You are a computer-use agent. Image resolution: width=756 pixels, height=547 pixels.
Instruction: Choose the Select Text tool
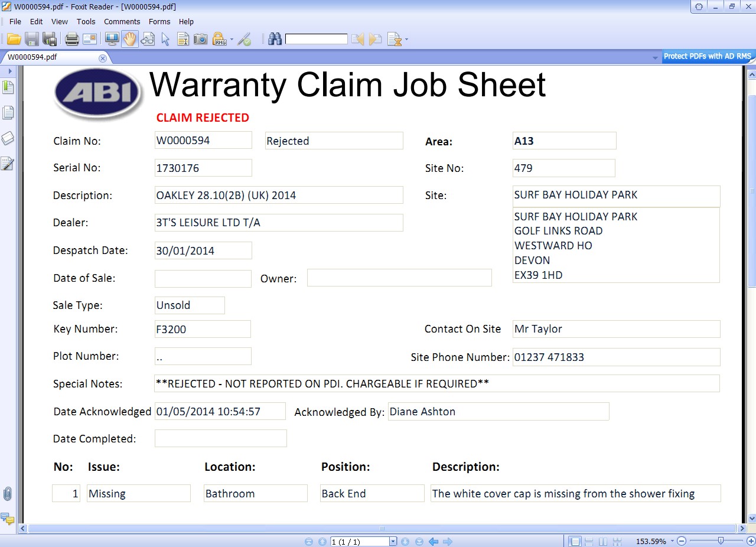183,40
